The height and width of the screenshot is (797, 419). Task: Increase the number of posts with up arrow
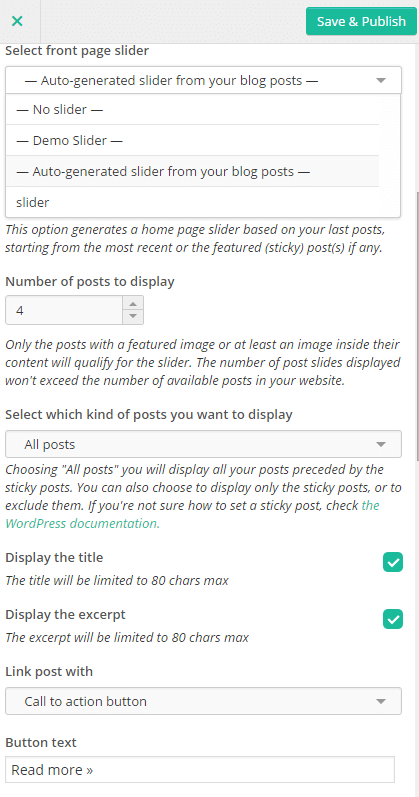tap(133, 303)
